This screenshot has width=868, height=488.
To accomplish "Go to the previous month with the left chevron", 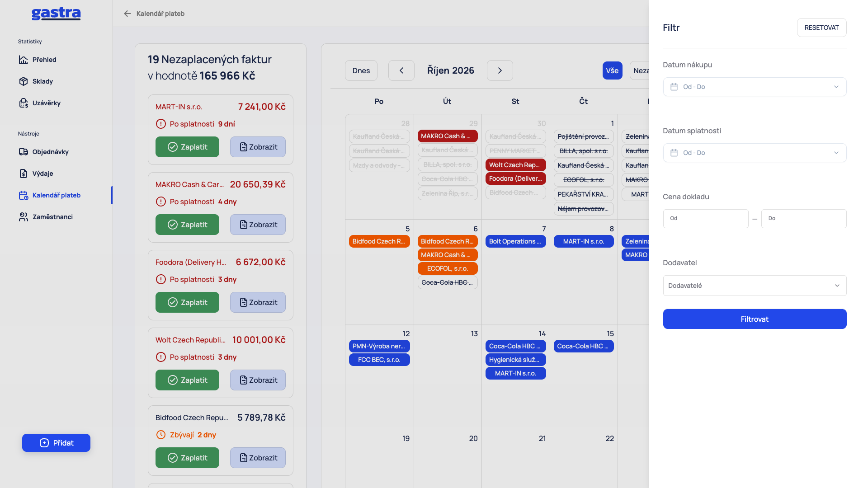I will coord(401,70).
